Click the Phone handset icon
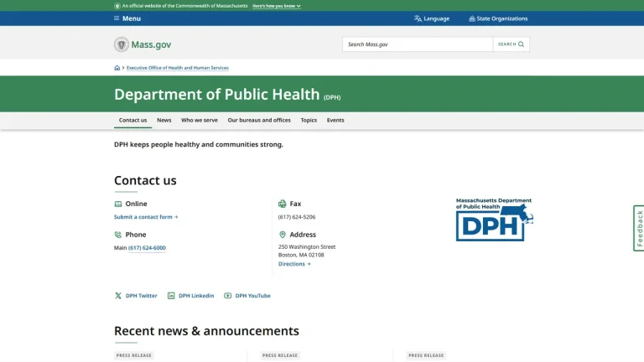 (x=118, y=235)
